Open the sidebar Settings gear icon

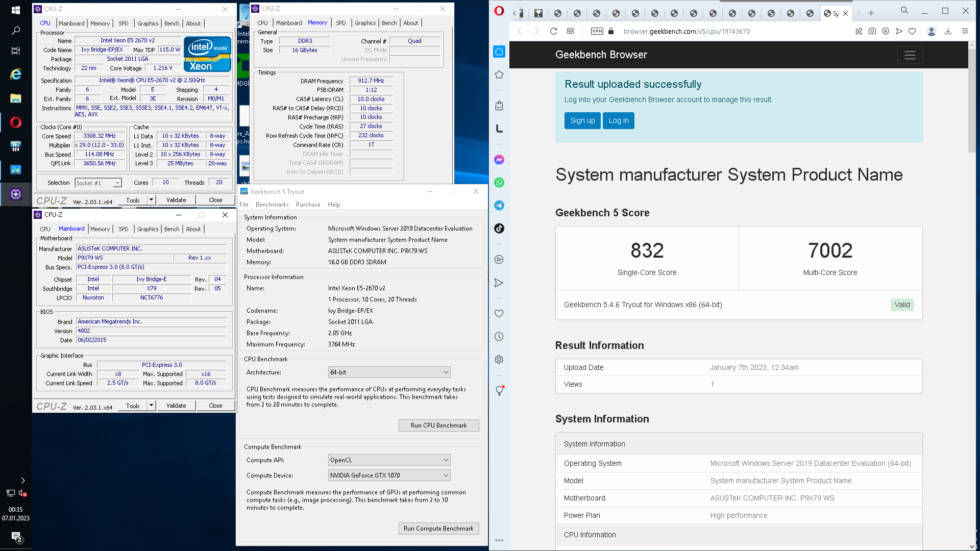coord(499,360)
